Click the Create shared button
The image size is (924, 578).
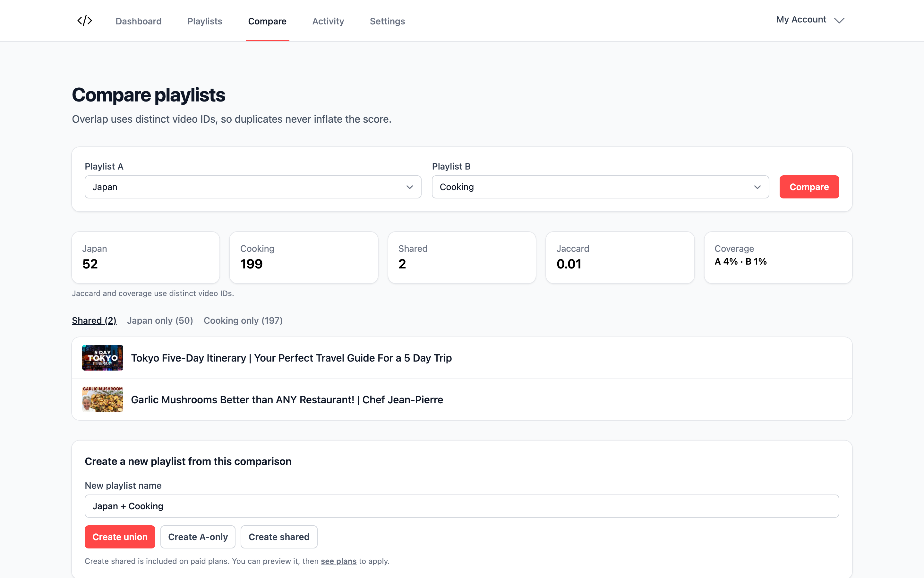click(279, 537)
